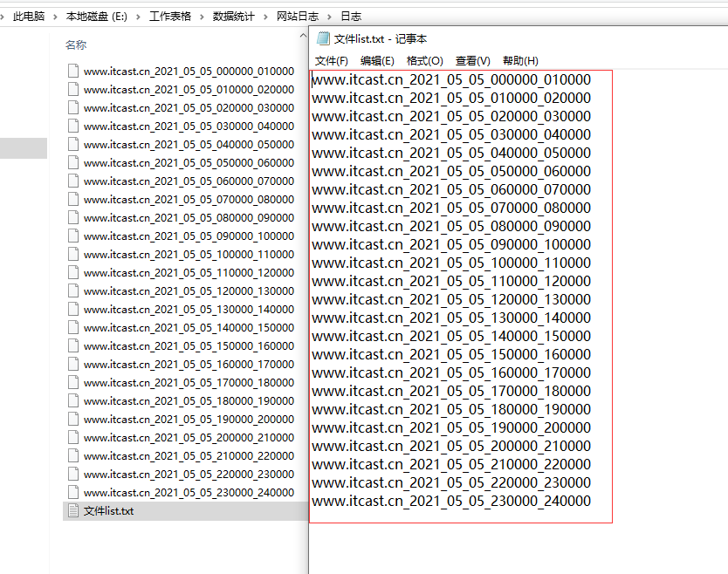Click file icon of www.itcast.cn_2021_05_05_140000_150000 in Explorer
Image resolution: width=728 pixels, height=574 pixels.
[x=73, y=327]
